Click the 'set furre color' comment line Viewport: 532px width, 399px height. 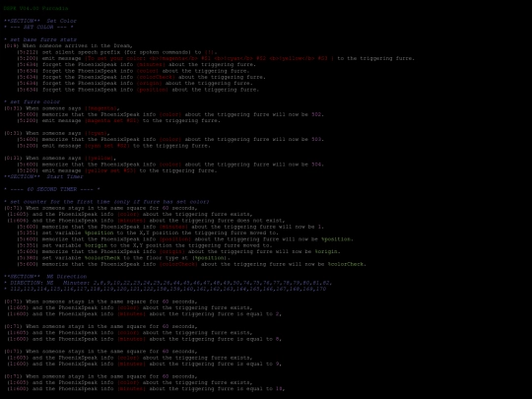click(32, 101)
